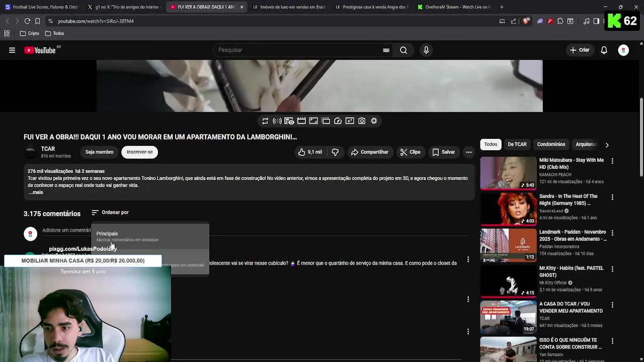Save the video with Salvar
The width and height of the screenshot is (644, 362).
coord(443,152)
